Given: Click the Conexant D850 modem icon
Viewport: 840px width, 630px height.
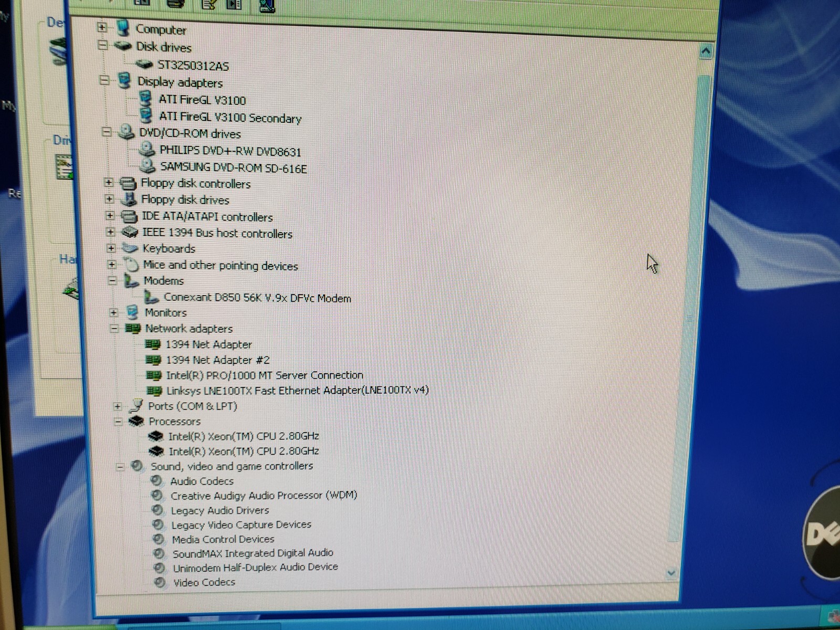Looking at the screenshot, I should (152, 297).
